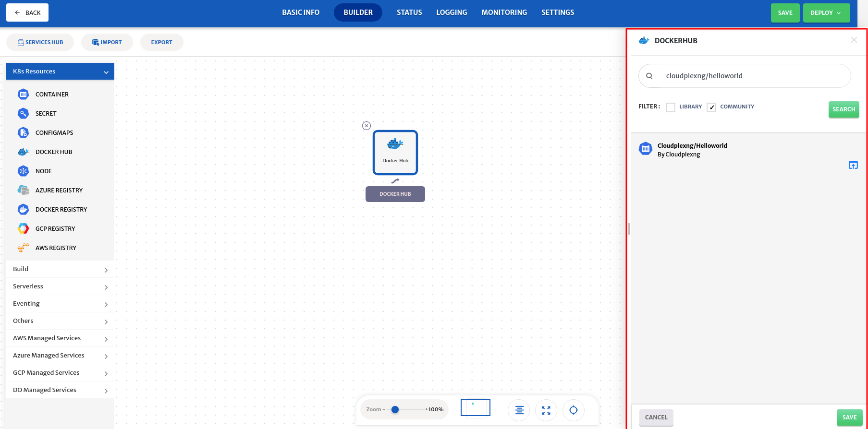This screenshot has height=429, width=868.
Task: Select the DOCKER HUB whale icon in sidebar
Action: click(x=23, y=152)
